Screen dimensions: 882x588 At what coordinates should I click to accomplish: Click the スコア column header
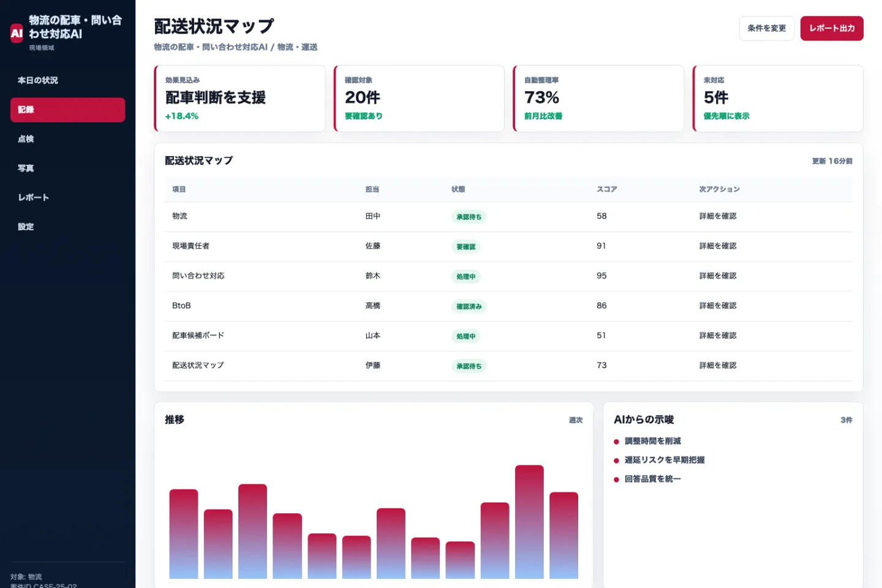click(x=607, y=189)
